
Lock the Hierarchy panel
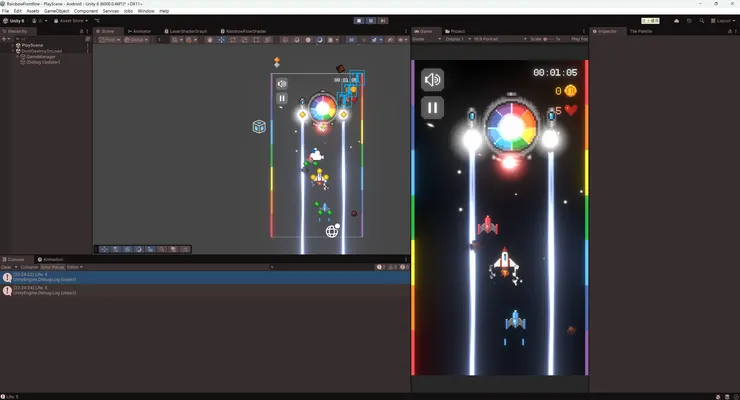click(x=82, y=31)
